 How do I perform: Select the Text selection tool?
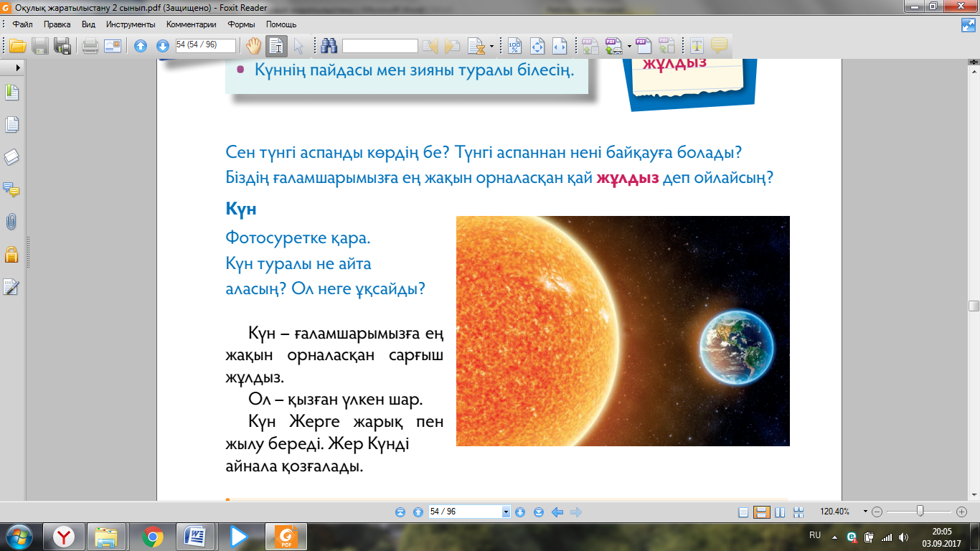point(276,46)
